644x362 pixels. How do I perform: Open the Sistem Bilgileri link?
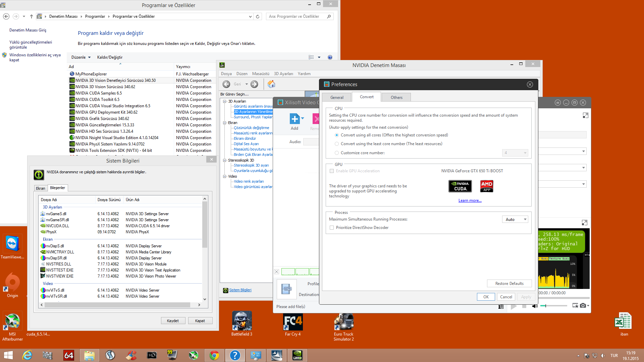pos(240,290)
